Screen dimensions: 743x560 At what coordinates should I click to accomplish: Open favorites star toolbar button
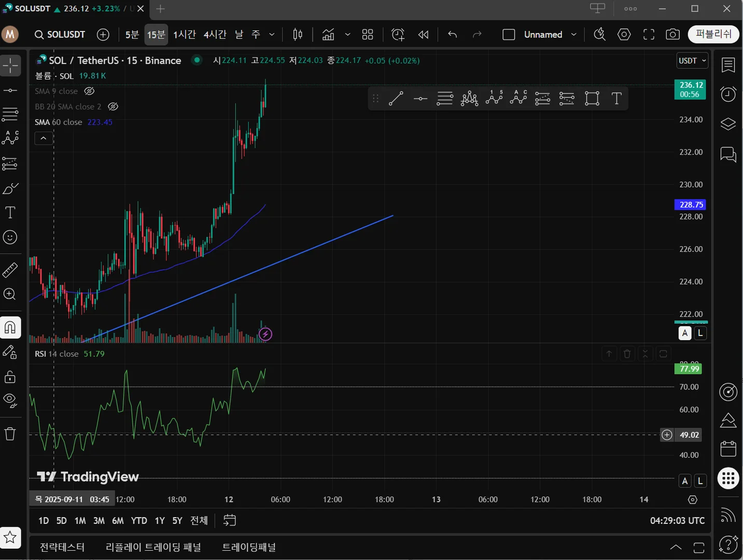(10, 537)
